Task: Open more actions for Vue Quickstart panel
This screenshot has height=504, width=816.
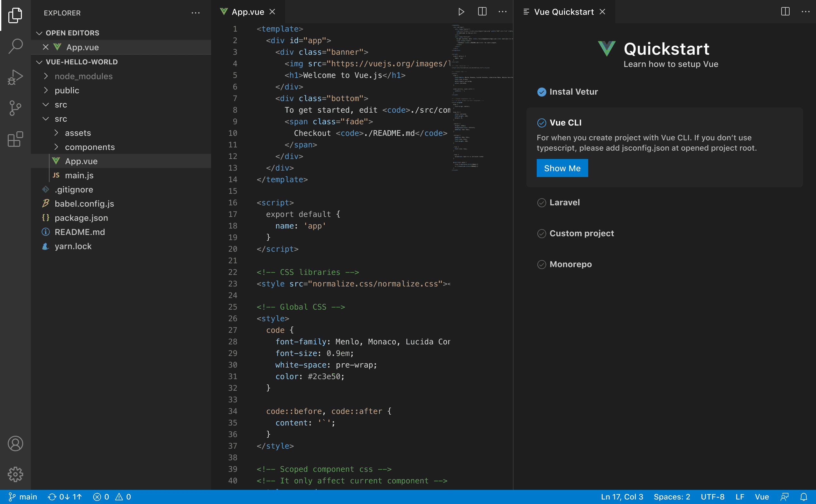Action: coord(806,12)
